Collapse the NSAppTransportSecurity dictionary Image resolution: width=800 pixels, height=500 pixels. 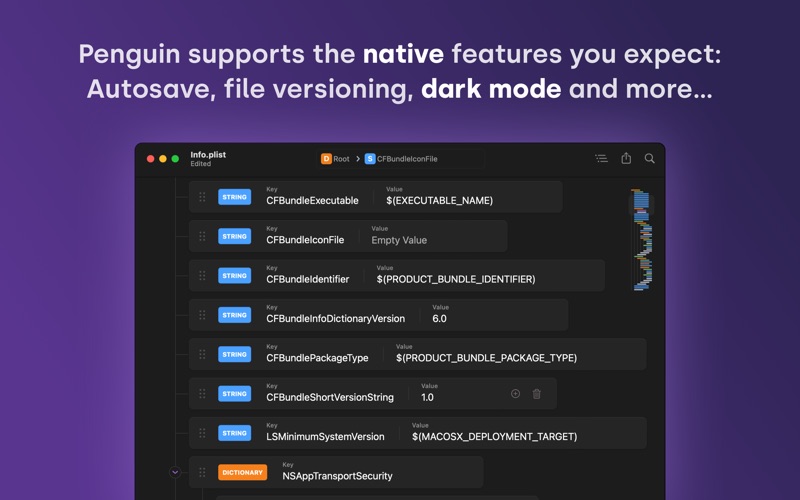point(175,472)
